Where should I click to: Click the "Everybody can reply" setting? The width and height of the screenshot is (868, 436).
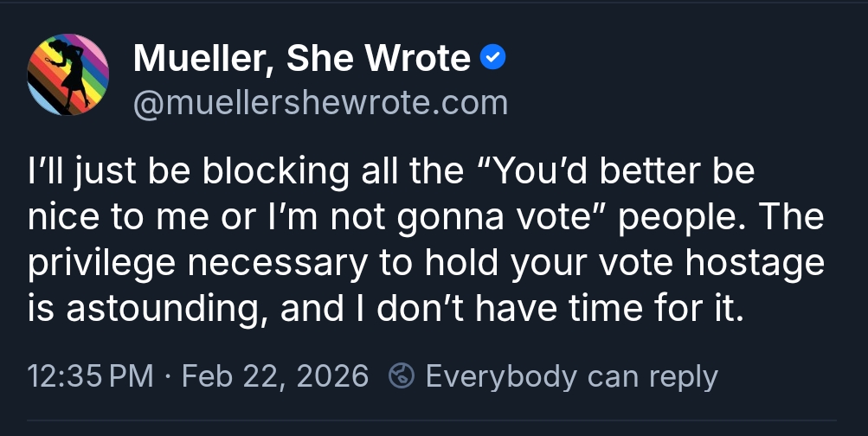pyautogui.click(x=571, y=376)
